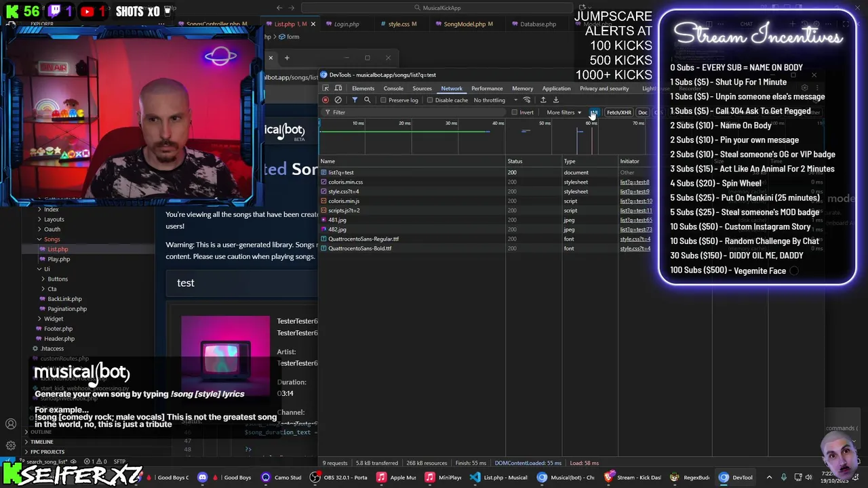Image resolution: width=868 pixels, height=488 pixels.
Task: Switch to the Performance tab in DevTools
Action: 487,88
